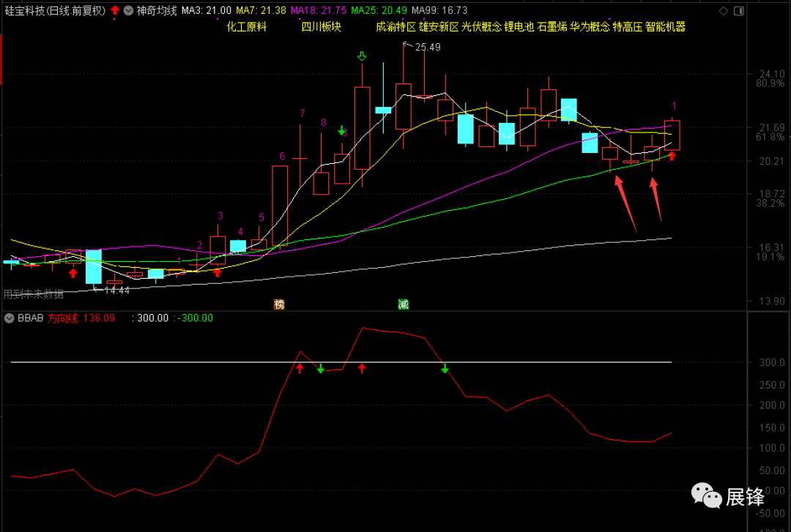
Task: Click the purple number 1 above last candle
Action: (674, 106)
